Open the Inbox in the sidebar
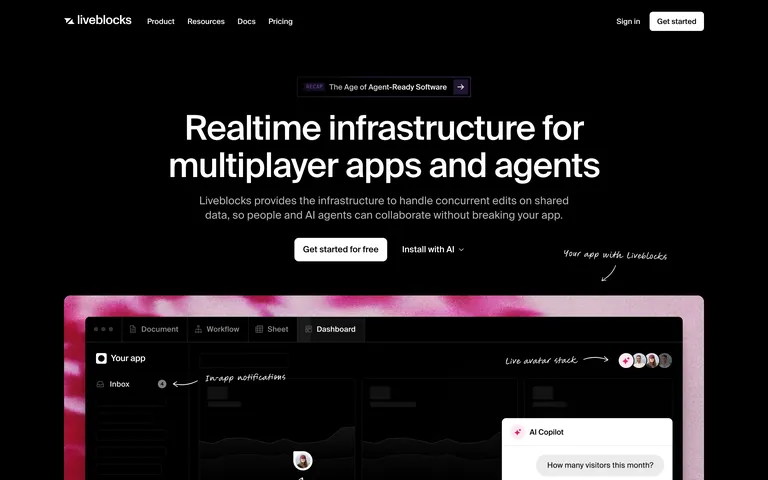The image size is (768, 480). click(x=131, y=384)
